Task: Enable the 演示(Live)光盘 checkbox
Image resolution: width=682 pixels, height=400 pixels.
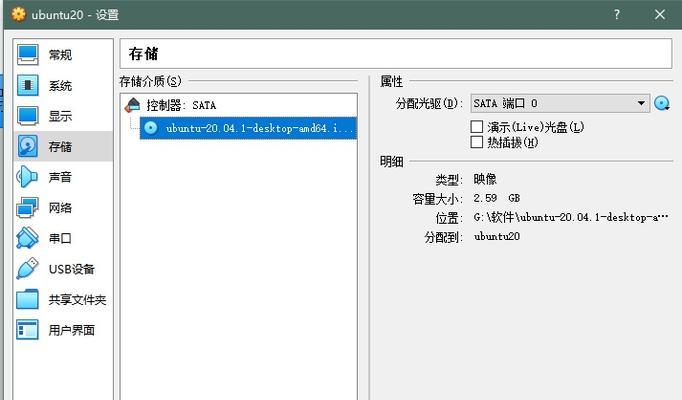Action: [x=477, y=127]
